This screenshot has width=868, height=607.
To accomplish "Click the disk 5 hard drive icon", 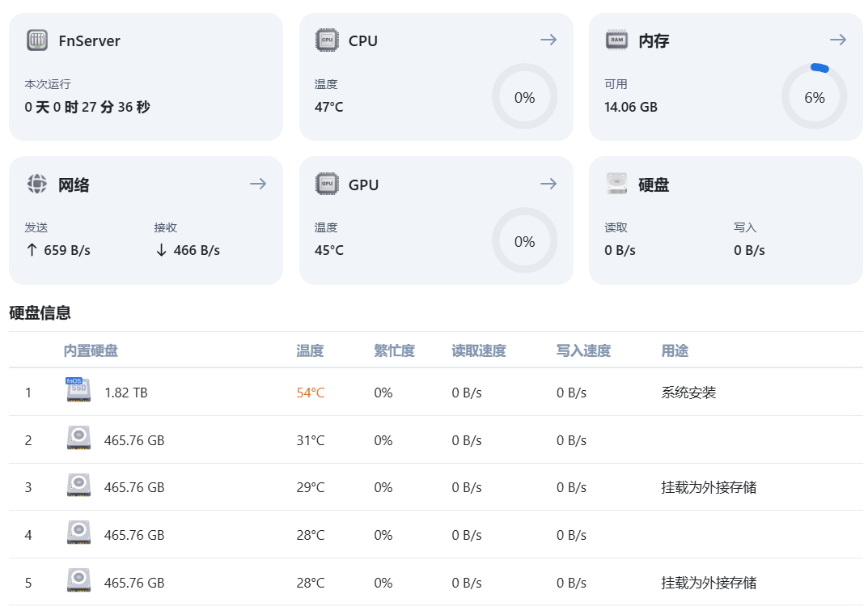I will [x=78, y=582].
